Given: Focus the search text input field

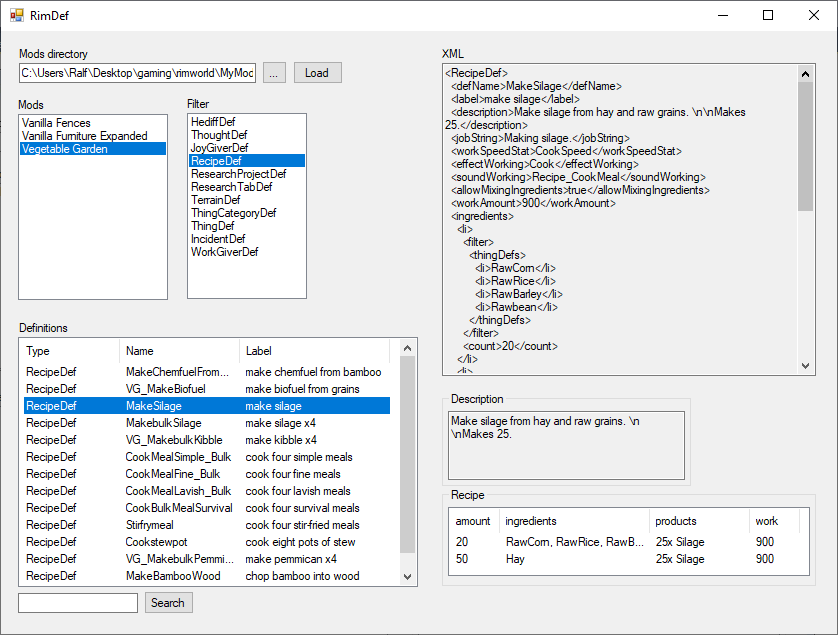Looking at the screenshot, I should click(78, 603).
